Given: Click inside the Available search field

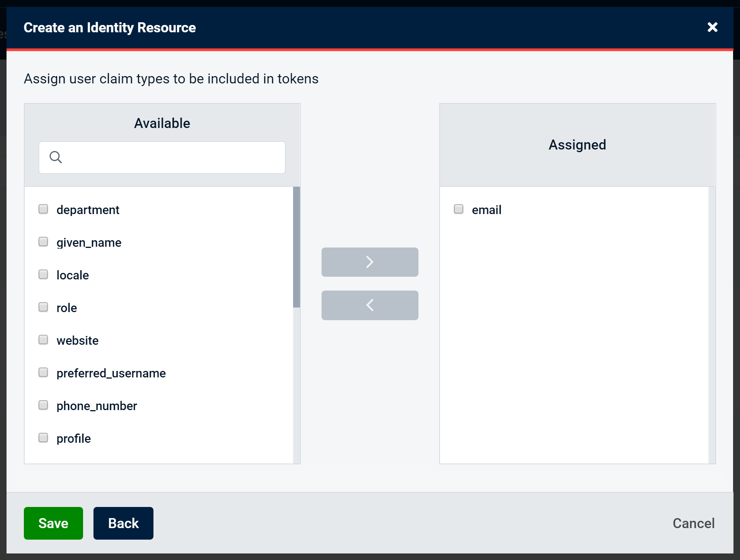Looking at the screenshot, I should point(162,157).
